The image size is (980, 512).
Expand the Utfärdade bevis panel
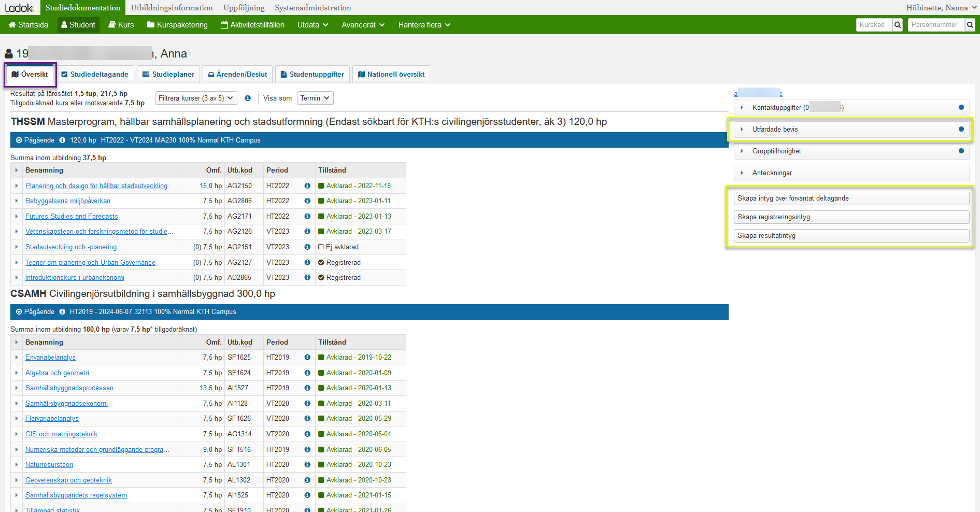coord(851,129)
